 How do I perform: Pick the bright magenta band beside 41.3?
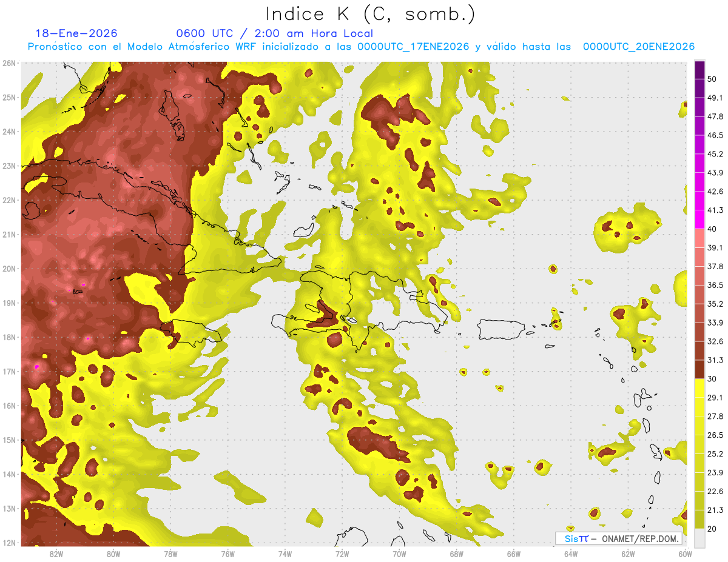(x=699, y=219)
